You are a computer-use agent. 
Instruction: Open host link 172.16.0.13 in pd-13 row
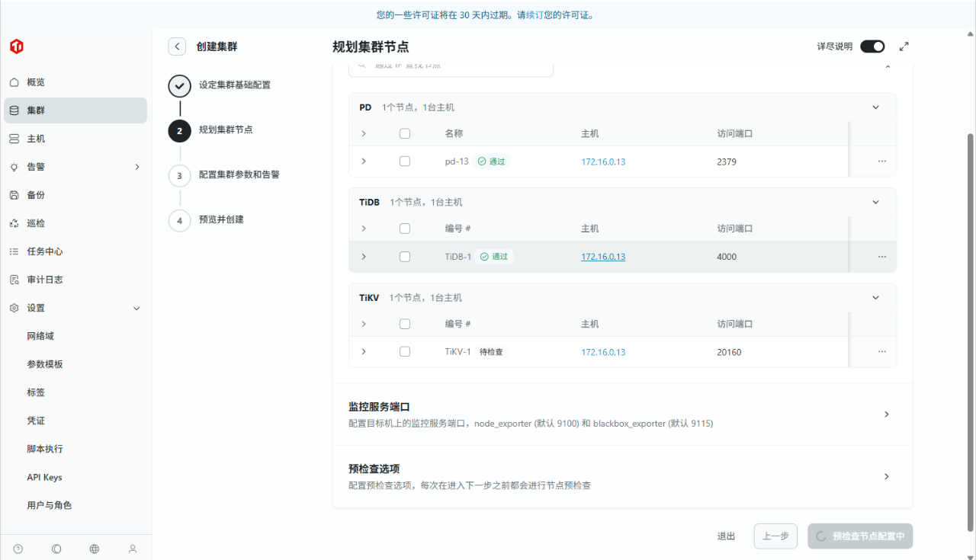[x=603, y=162]
